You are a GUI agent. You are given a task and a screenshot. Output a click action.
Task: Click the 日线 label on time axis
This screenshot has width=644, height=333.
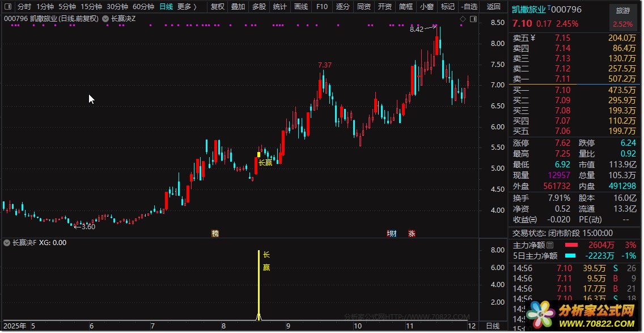coord(493,326)
